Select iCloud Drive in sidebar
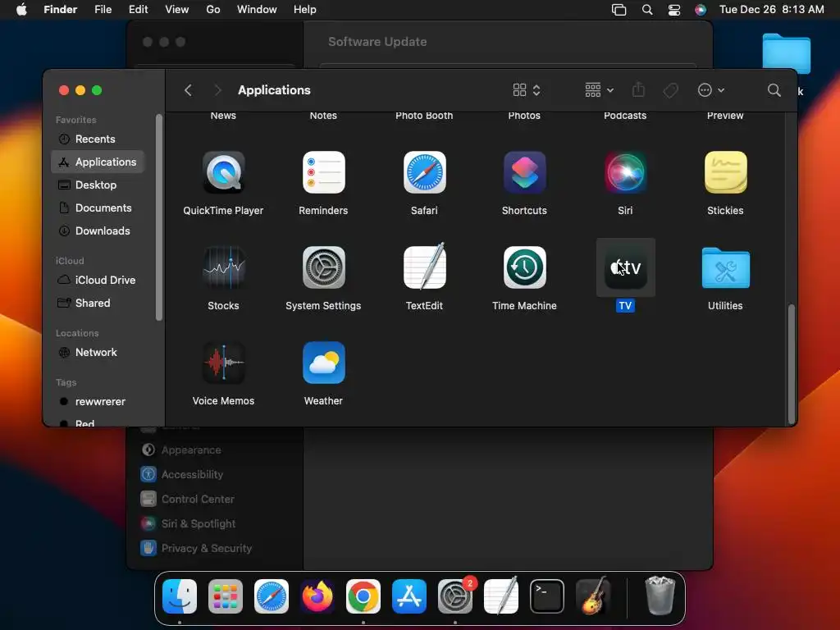The image size is (840, 630). tap(98, 281)
